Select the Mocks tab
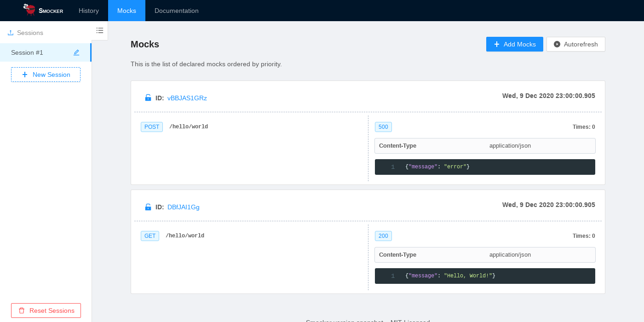 (126, 11)
